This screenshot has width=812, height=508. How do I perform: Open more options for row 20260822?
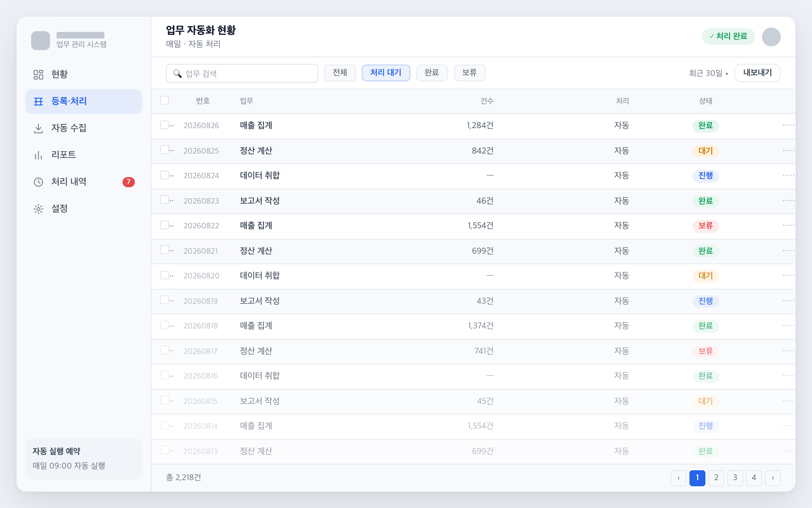click(x=788, y=225)
